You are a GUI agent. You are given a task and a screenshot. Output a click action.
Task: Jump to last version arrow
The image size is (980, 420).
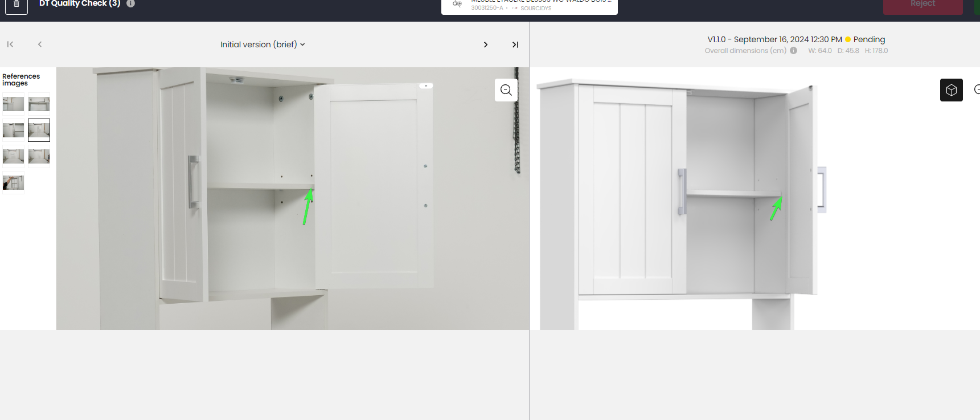click(x=515, y=44)
